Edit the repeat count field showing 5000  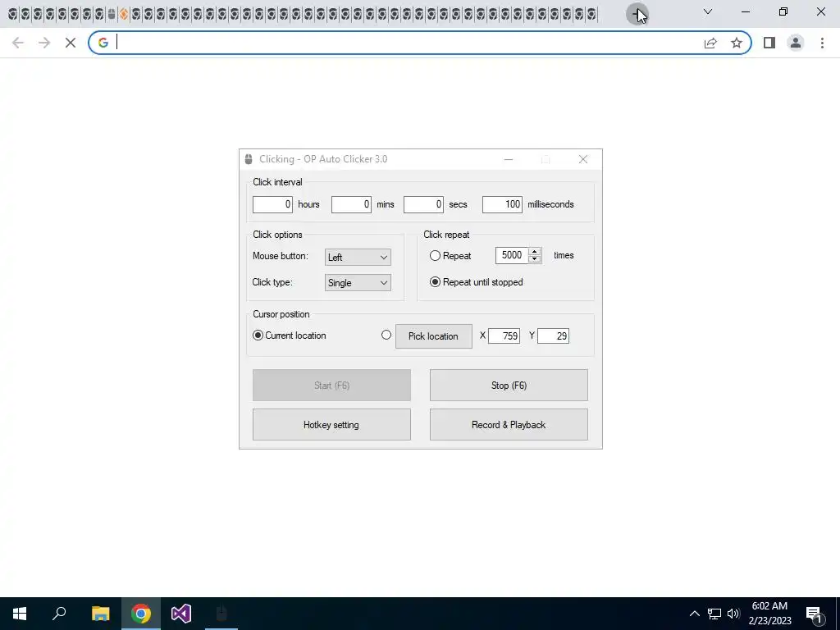pos(512,256)
